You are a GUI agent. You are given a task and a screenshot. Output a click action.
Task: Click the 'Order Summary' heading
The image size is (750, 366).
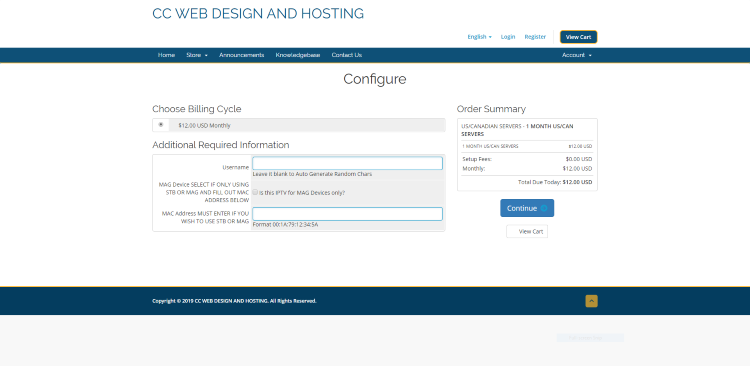(x=491, y=109)
